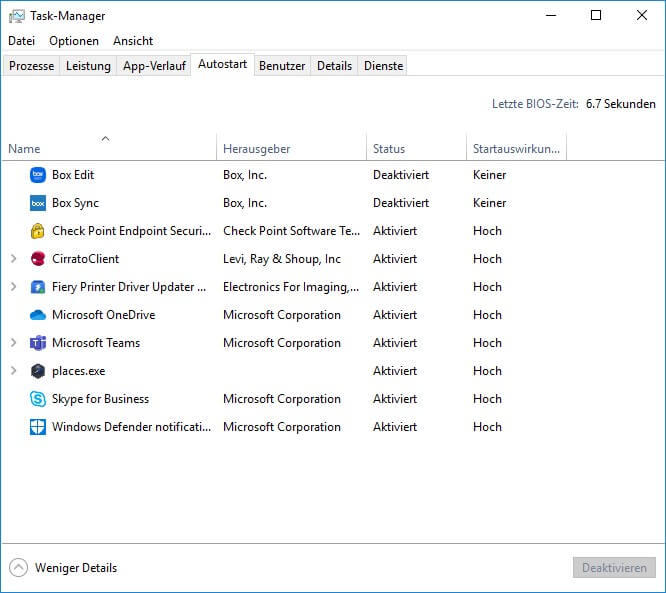Viewport: 666px width, 593px height.
Task: Minimize the Task-Manager window
Action: 551,15
